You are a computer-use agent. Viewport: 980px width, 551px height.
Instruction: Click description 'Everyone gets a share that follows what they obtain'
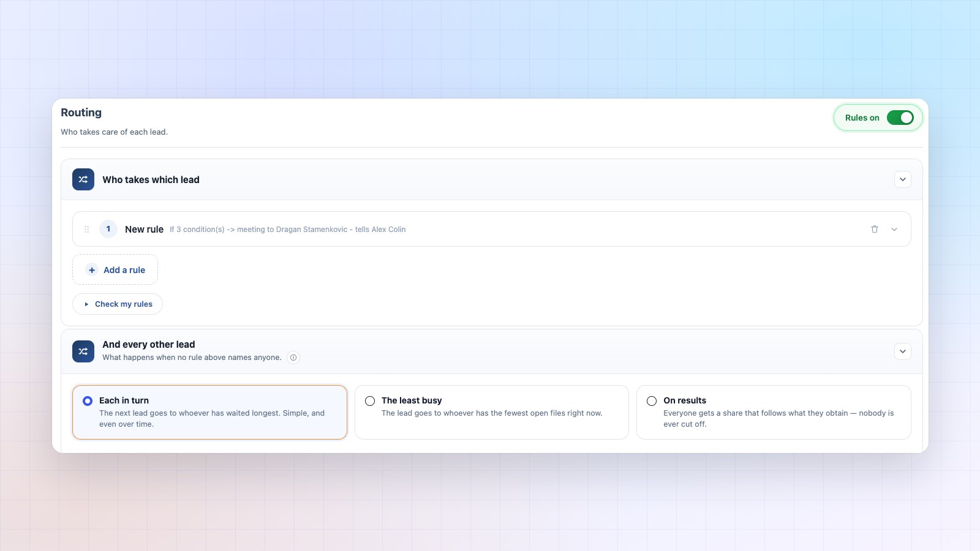click(778, 419)
